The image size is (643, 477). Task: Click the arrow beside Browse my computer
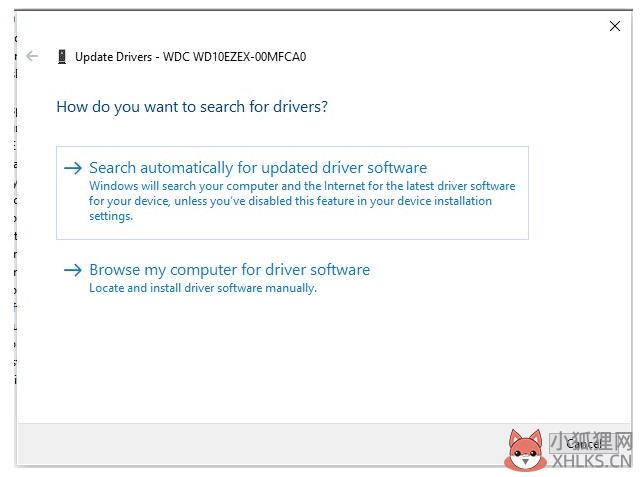[72, 270]
